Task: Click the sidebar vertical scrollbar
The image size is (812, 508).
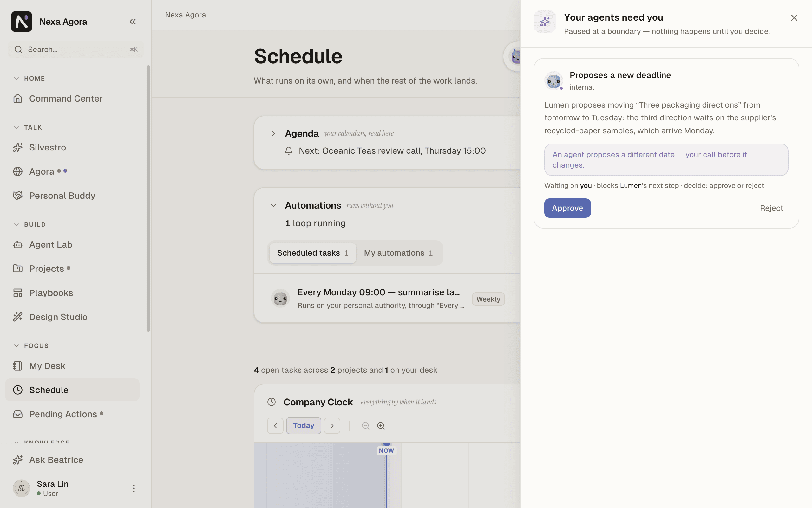Action: [149, 198]
